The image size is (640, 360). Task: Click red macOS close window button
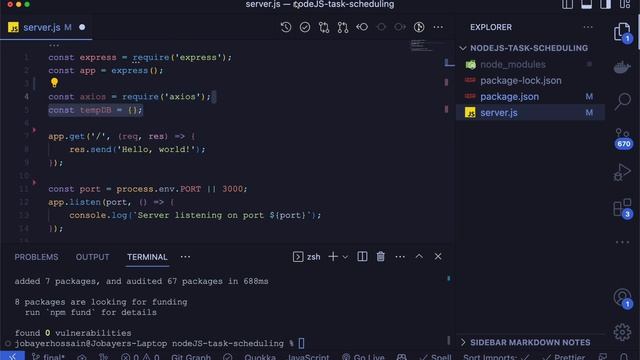10,4
